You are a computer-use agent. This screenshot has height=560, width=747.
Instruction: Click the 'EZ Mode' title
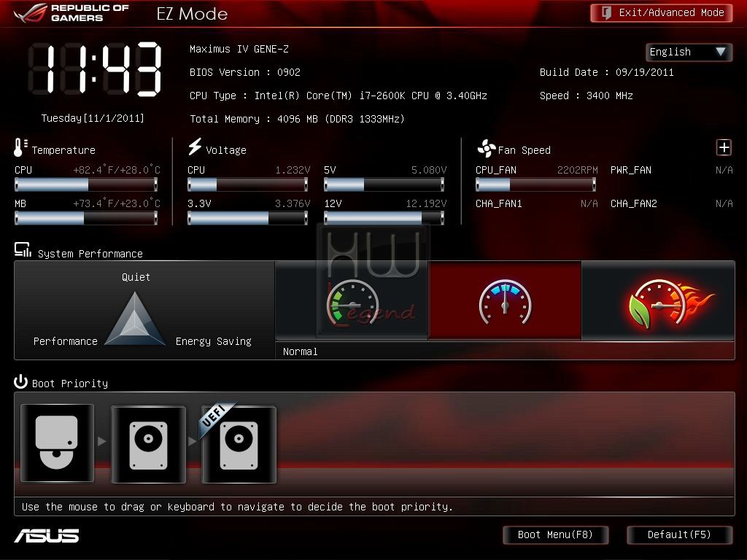pos(192,14)
